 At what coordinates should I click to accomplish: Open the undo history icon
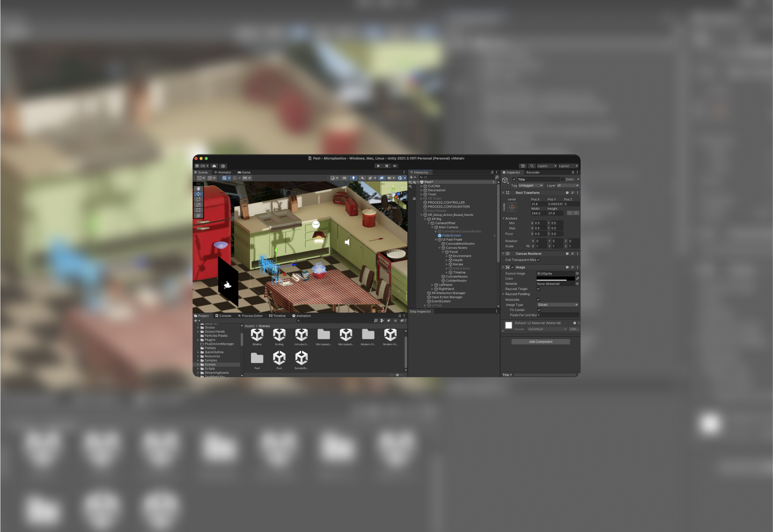click(523, 166)
